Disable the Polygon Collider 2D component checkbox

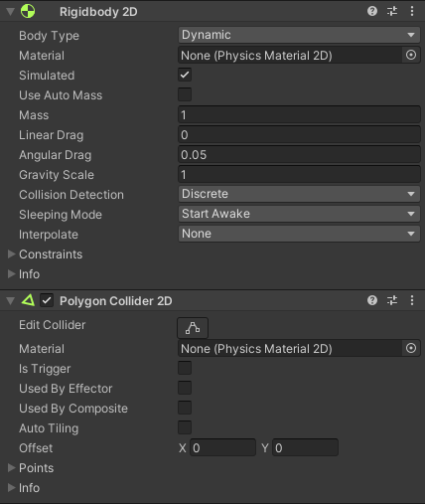[x=47, y=300]
